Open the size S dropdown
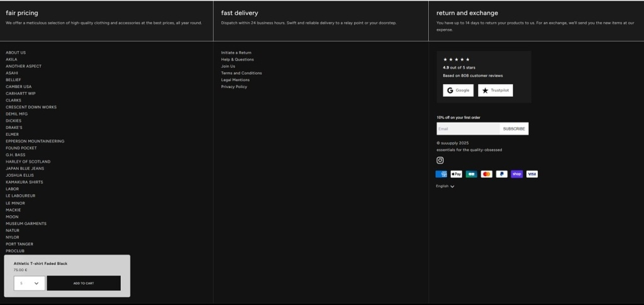Image resolution: width=644 pixels, height=305 pixels. tap(30, 284)
